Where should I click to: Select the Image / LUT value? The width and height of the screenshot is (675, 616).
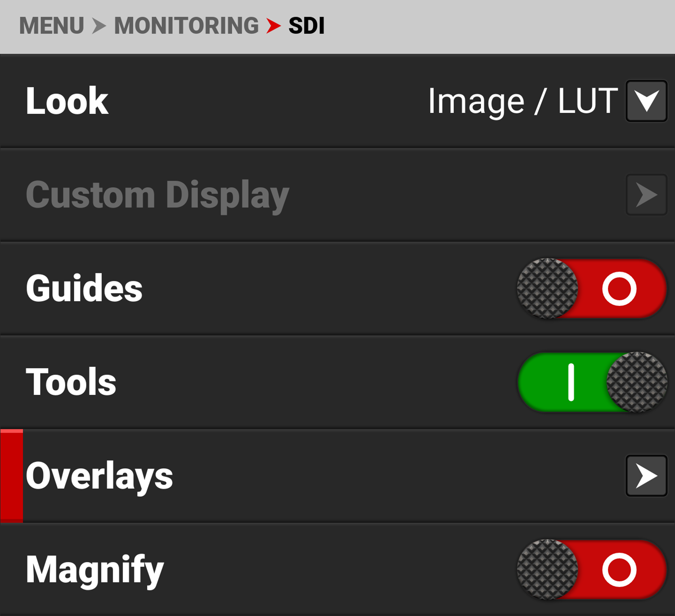[x=522, y=101]
